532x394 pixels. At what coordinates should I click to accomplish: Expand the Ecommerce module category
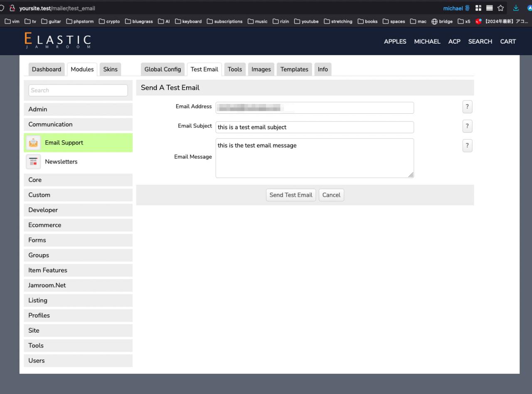tap(78, 225)
